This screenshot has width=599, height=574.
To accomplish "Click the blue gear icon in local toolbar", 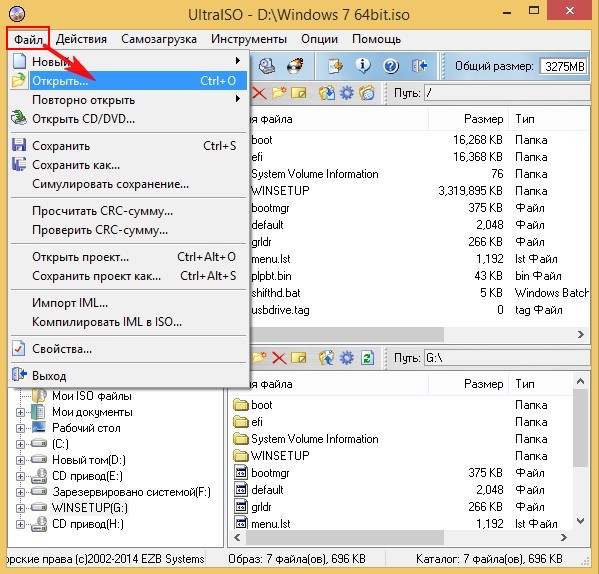I will coord(346,358).
